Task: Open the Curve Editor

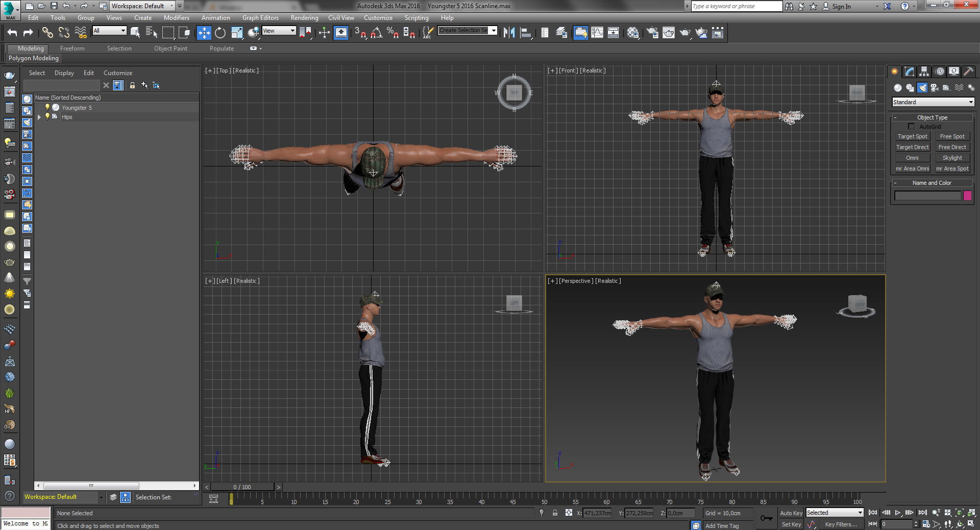Action: click(x=597, y=33)
